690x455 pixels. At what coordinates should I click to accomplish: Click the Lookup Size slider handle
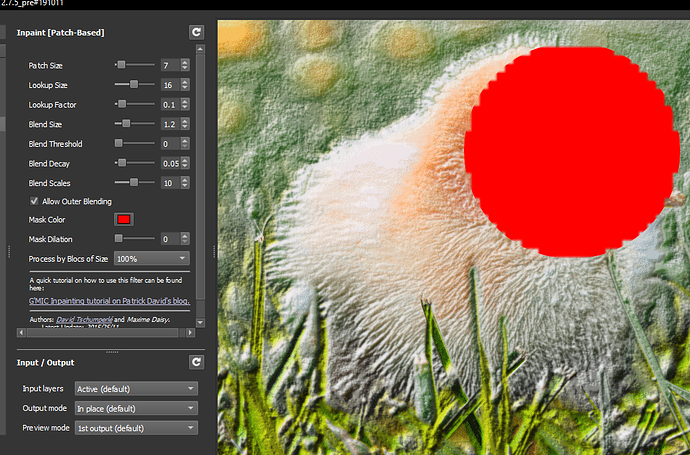(134, 84)
